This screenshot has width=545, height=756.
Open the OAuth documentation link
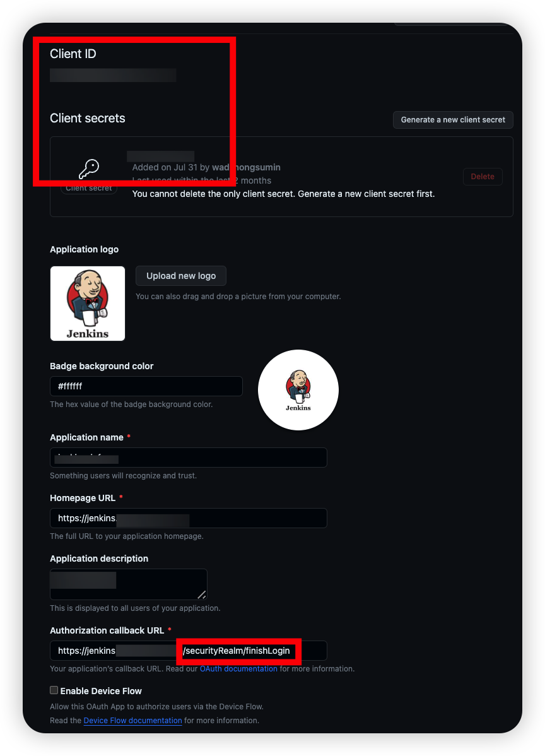pos(238,669)
